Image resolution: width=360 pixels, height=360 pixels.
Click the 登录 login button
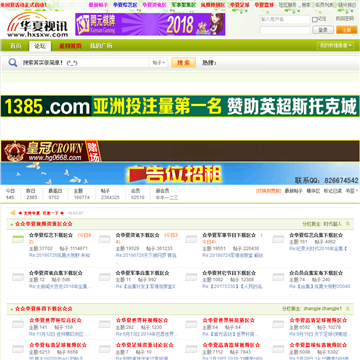click(323, 30)
